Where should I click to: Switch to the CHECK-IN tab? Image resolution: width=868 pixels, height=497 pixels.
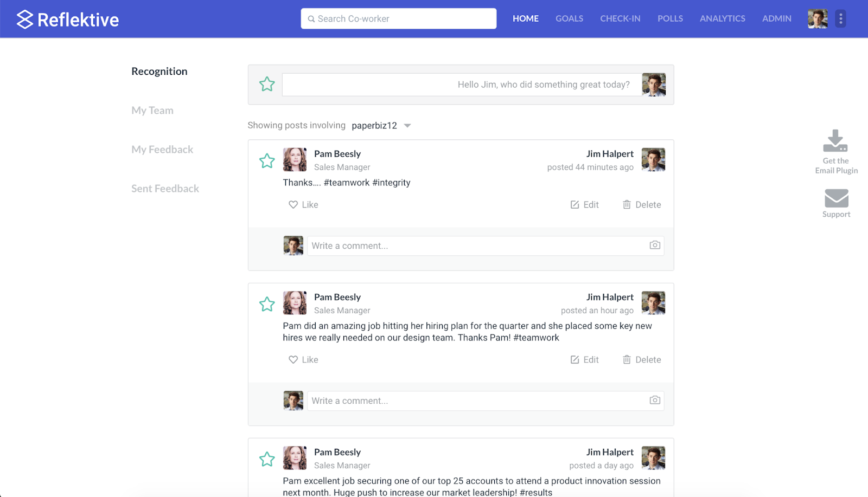[620, 18]
